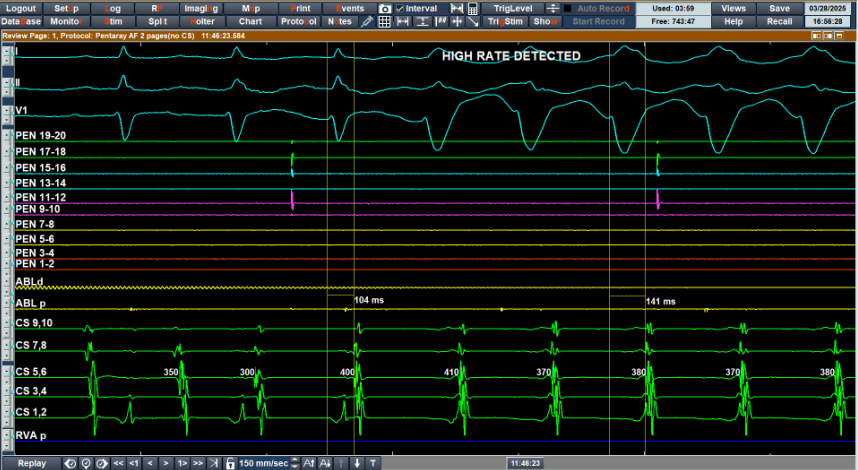
Task: Adjust sweep speed 150 mm/sec stepper
Action: click(295, 463)
